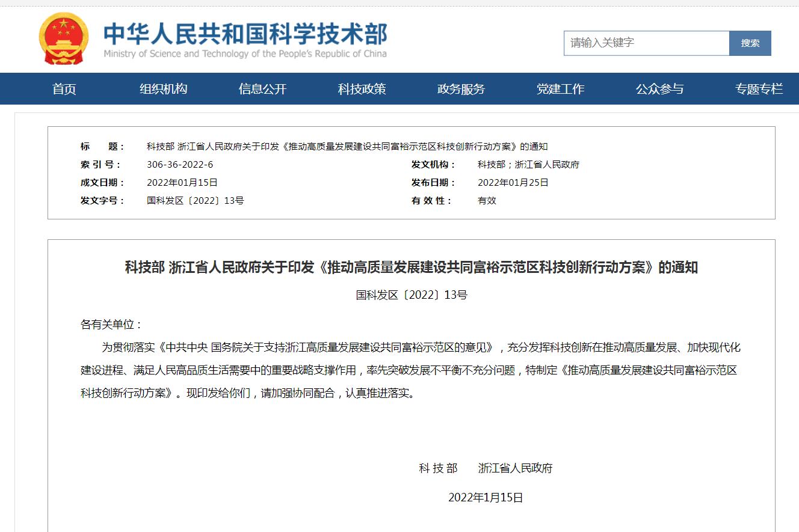
Task: Click the validity value 有效
Action: 487,201
